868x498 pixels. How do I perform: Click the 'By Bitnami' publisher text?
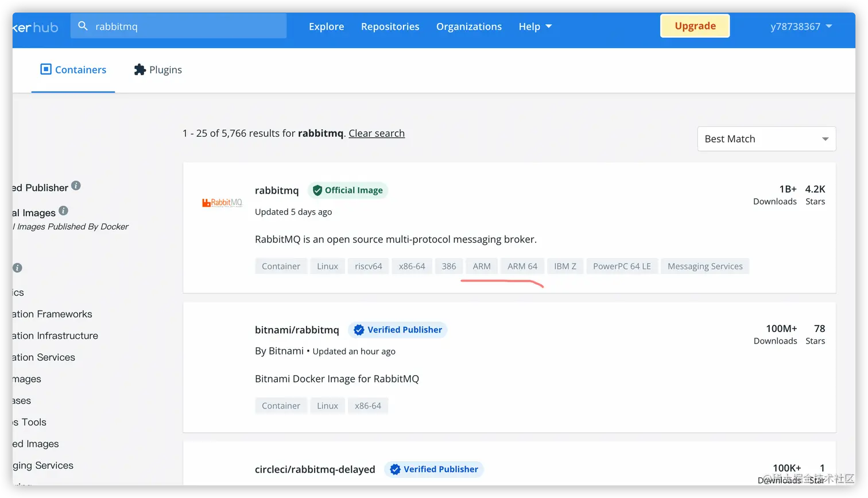(280, 351)
